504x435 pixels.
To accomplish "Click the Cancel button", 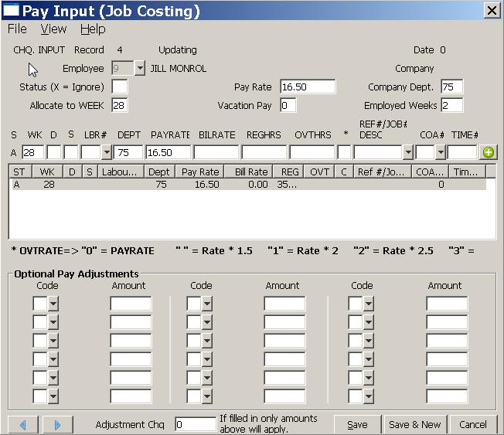I will tap(473, 424).
